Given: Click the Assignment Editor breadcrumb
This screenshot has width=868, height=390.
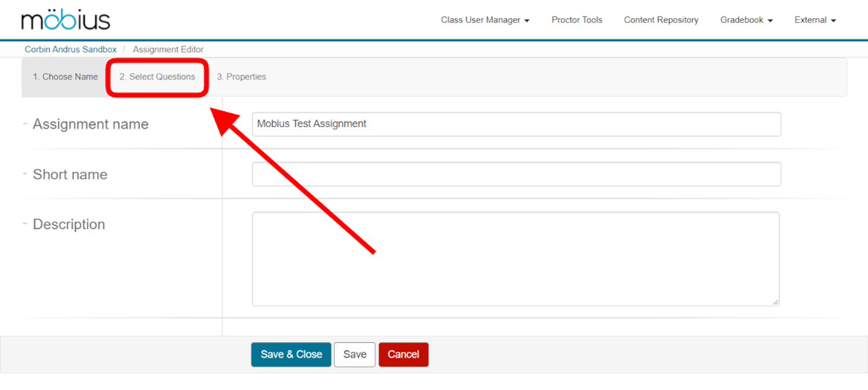Looking at the screenshot, I should pyautogui.click(x=168, y=49).
